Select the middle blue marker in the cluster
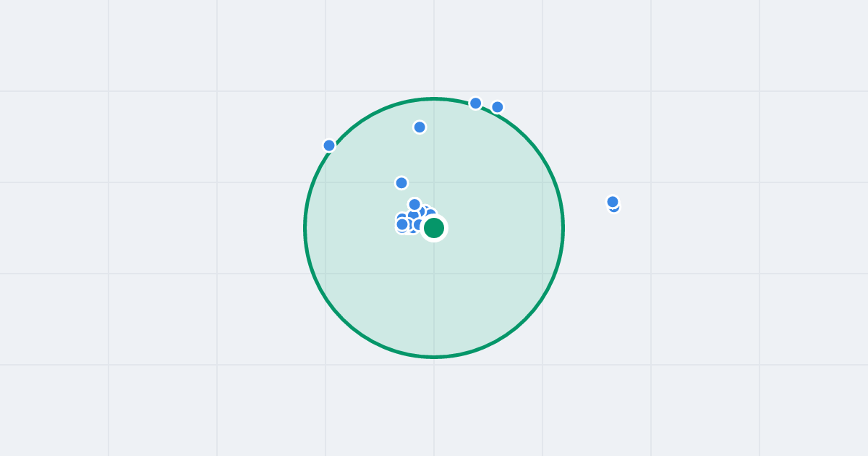868x456 pixels. pyautogui.click(x=413, y=214)
